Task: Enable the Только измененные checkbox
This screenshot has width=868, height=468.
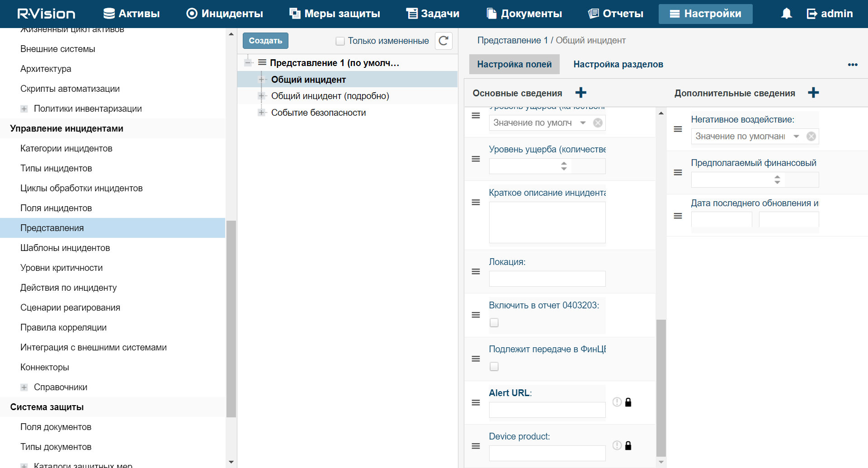Action: point(340,41)
